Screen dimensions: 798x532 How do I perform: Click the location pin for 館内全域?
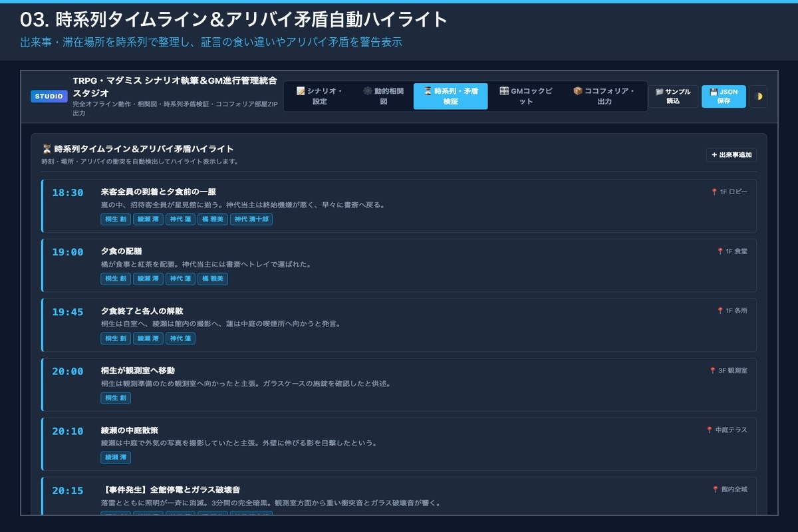716,489
